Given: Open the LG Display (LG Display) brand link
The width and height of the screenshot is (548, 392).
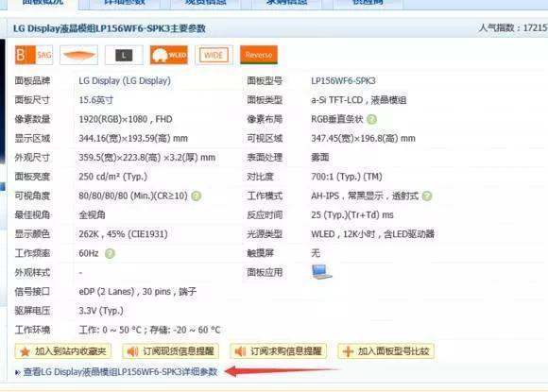Looking at the screenshot, I should (125, 81).
